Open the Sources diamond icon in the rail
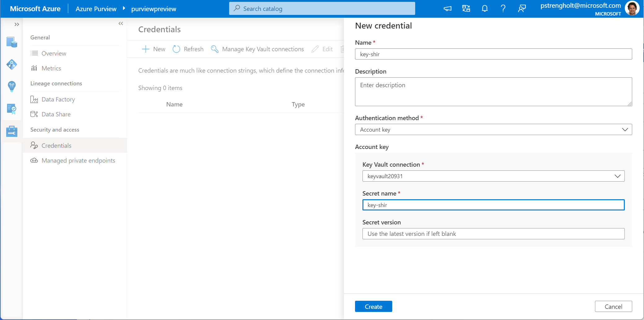The height and width of the screenshot is (320, 644). click(12, 64)
